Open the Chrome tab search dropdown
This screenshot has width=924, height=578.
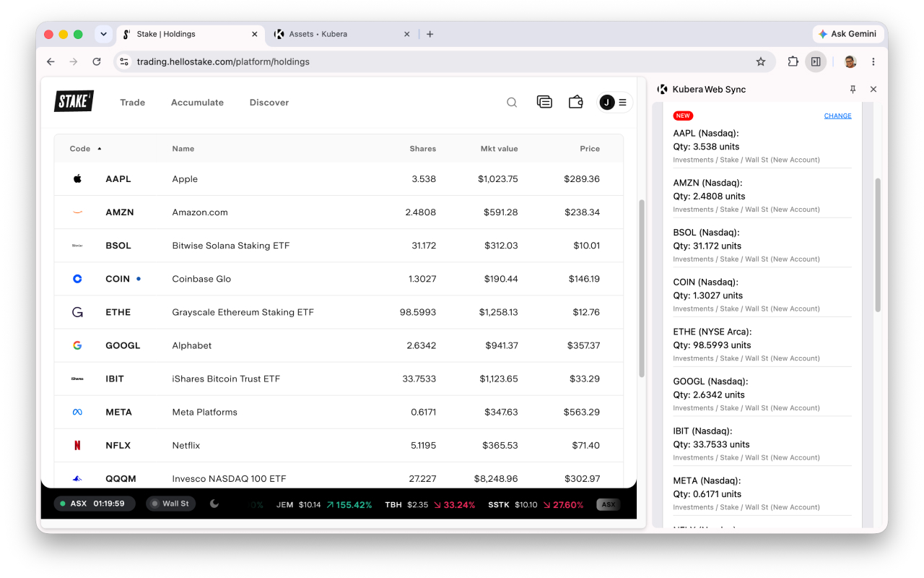[103, 34]
